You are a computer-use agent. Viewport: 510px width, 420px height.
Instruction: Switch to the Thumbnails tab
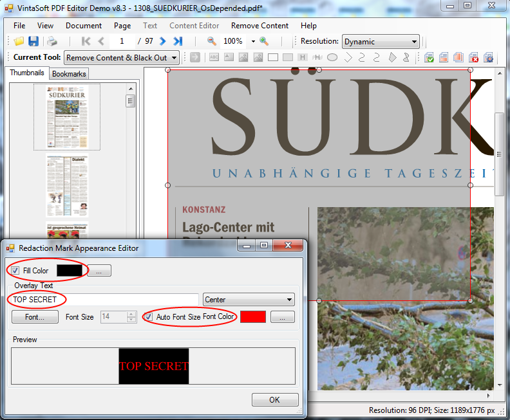click(x=27, y=73)
